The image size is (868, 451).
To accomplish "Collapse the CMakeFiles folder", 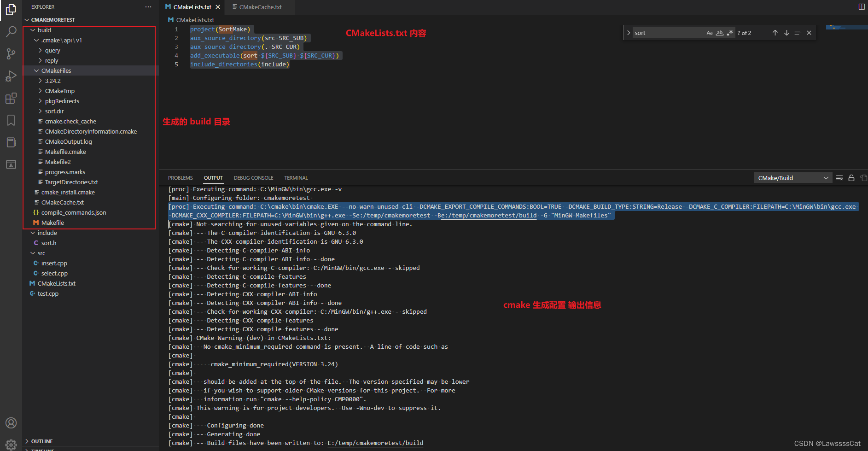I will click(x=90, y=70).
